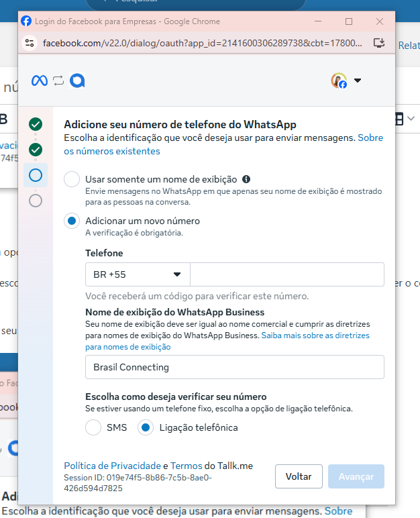Click the first completed step checkmark
The width and height of the screenshot is (420, 518).
pyautogui.click(x=36, y=124)
